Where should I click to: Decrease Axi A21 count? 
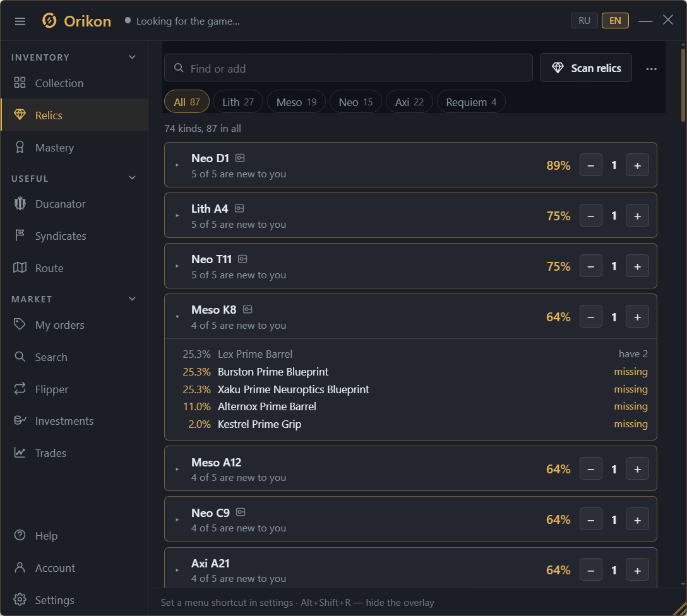pyautogui.click(x=590, y=570)
